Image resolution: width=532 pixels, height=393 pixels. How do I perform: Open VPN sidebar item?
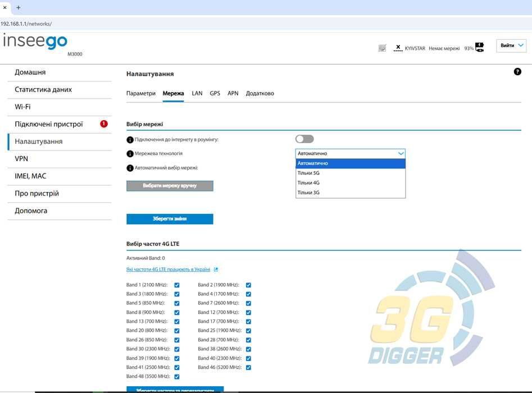click(60, 159)
